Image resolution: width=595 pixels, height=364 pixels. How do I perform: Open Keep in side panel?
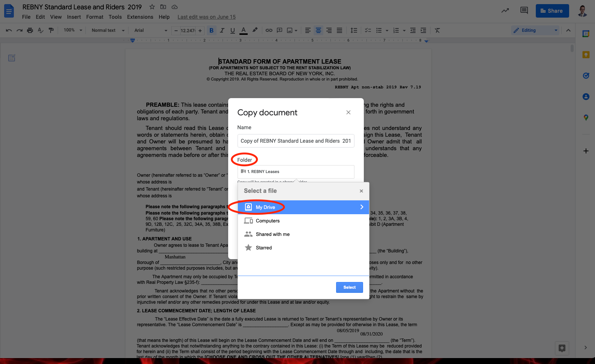coord(586,55)
